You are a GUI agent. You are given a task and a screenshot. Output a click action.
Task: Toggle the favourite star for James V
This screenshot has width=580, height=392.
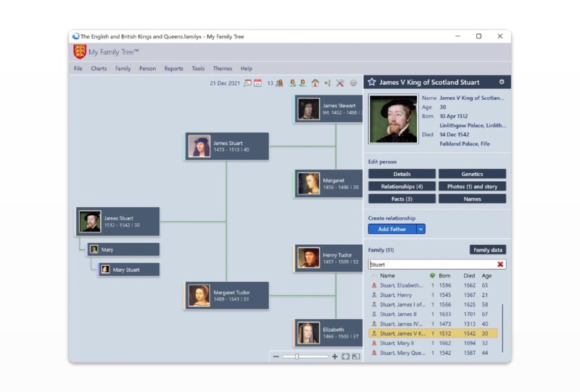point(372,82)
